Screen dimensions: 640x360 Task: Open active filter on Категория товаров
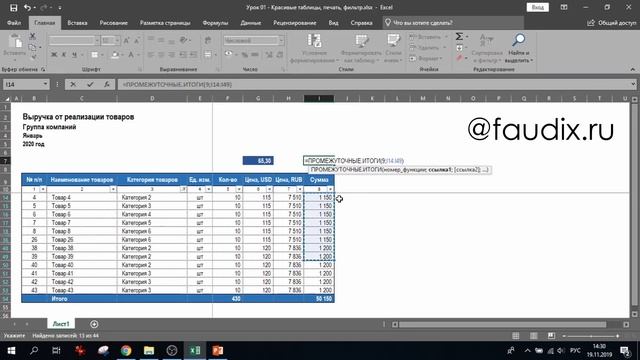pos(184,189)
